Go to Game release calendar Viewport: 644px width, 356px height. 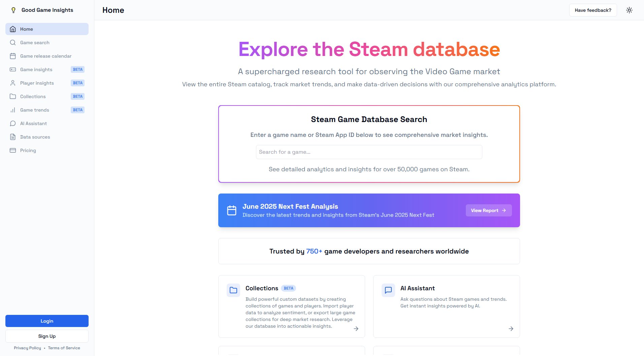point(47,56)
